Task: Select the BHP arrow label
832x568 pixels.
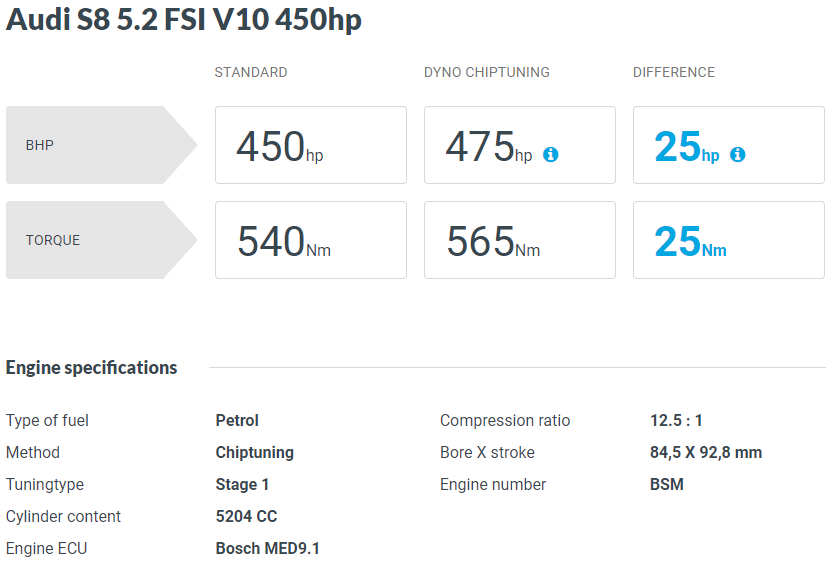Action: 101,145
